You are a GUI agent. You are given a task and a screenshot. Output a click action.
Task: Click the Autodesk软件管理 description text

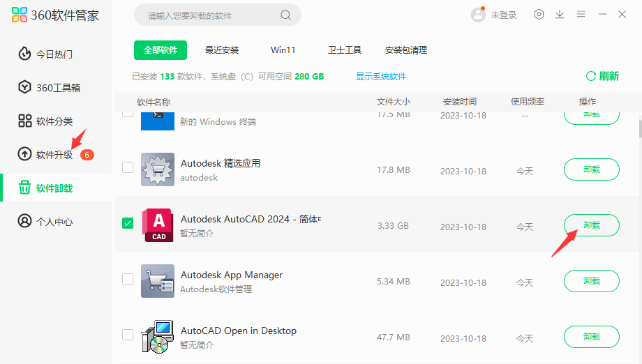(216, 289)
